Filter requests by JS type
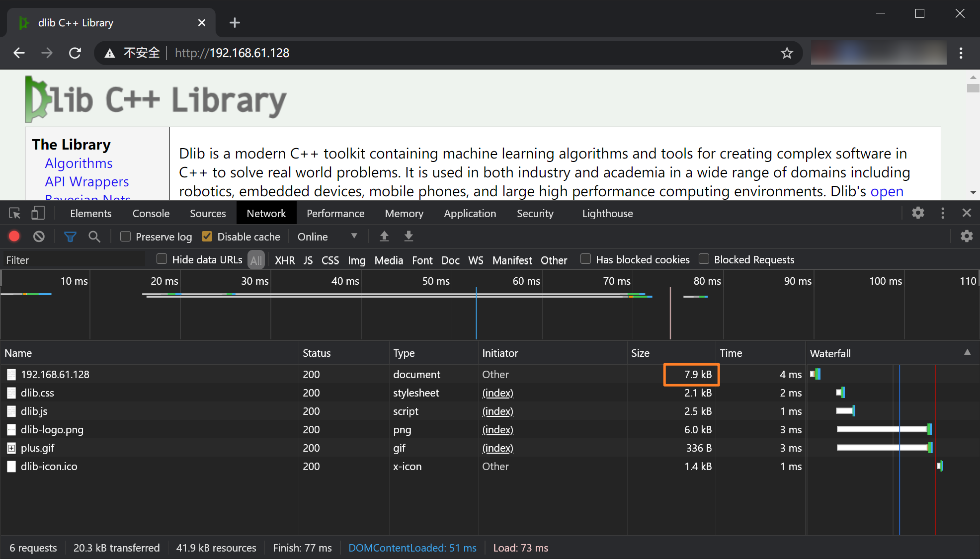Screen dimensions: 980x559 [x=308, y=260]
